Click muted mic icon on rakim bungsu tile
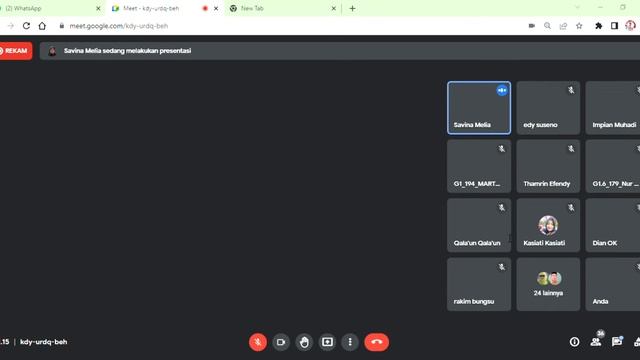 [x=502, y=267]
